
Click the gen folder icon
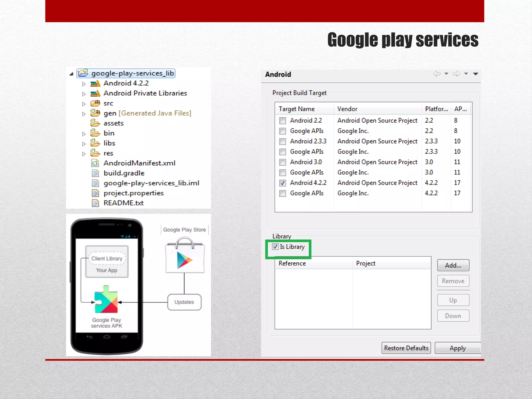pos(95,113)
